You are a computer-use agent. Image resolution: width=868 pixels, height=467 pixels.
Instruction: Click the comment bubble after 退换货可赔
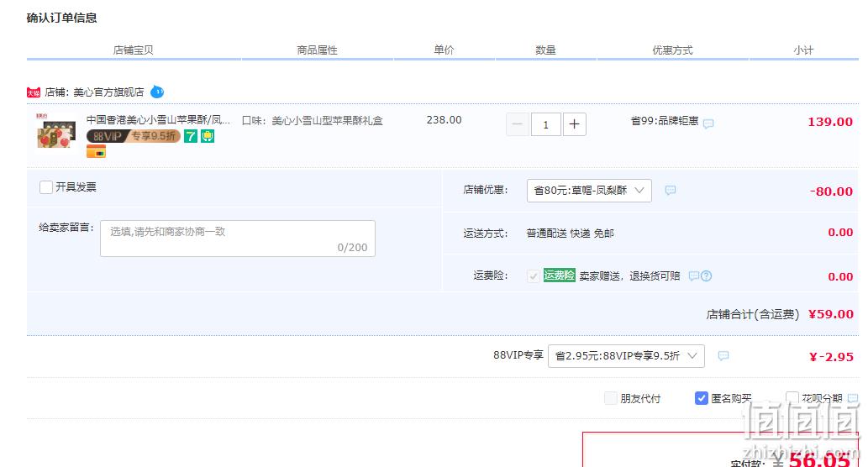click(693, 275)
